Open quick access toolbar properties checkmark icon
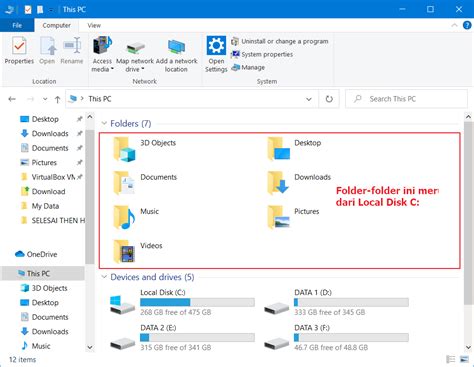This screenshot has height=367, width=474. [x=28, y=9]
